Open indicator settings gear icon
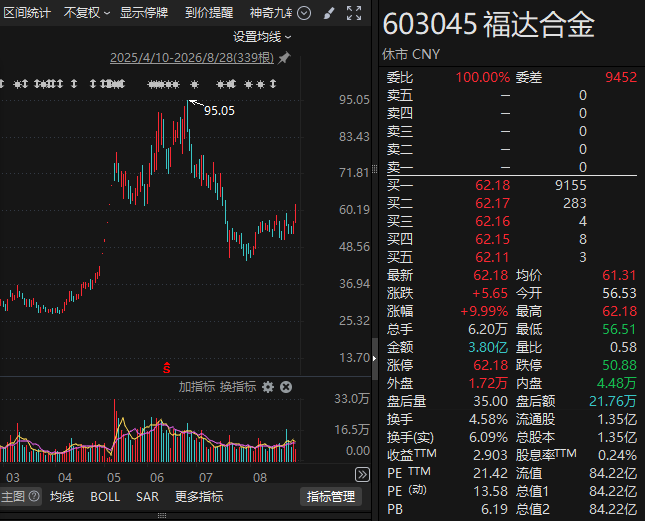 pyautogui.click(x=268, y=387)
